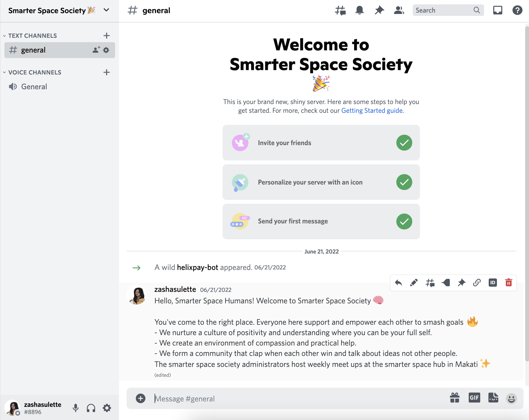Screen dimensions: 529x420
Task: Edit the message with the pencil icon
Action: 414,283
